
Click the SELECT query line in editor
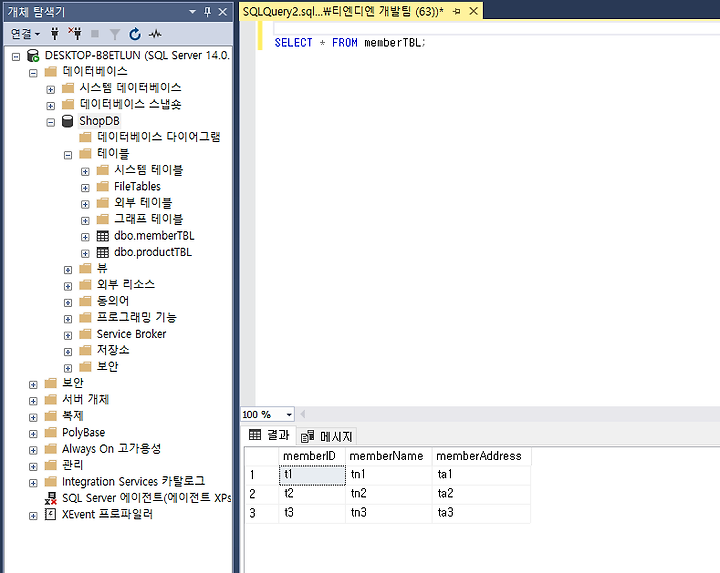click(x=350, y=43)
